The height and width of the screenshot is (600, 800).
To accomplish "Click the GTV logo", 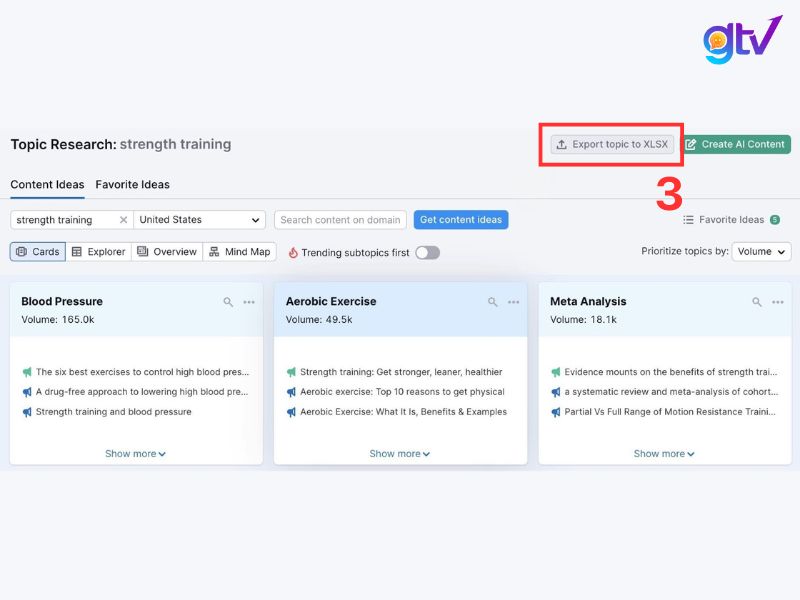I will point(742,40).
